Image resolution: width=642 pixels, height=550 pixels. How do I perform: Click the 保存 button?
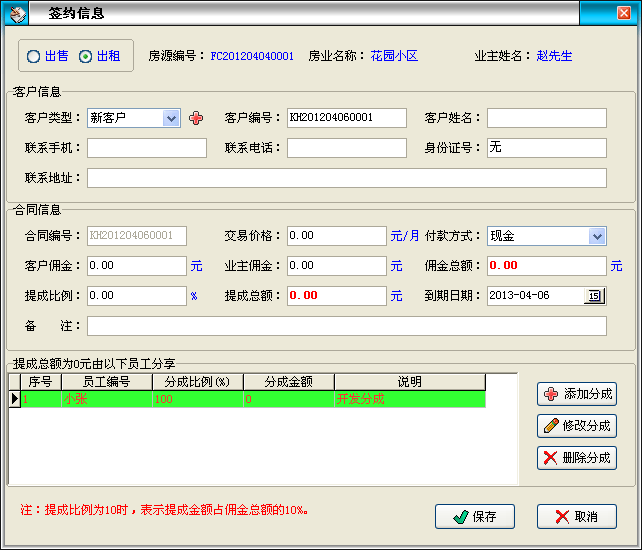[475, 516]
